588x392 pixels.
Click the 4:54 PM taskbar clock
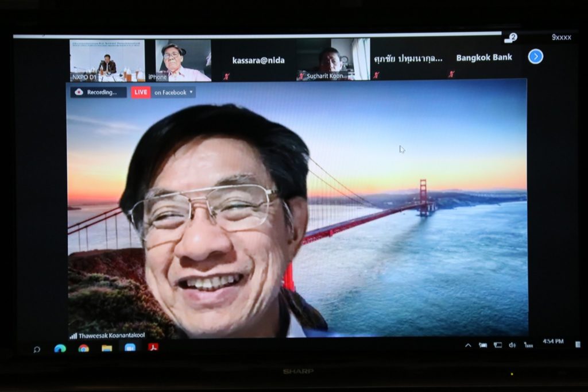click(x=552, y=341)
